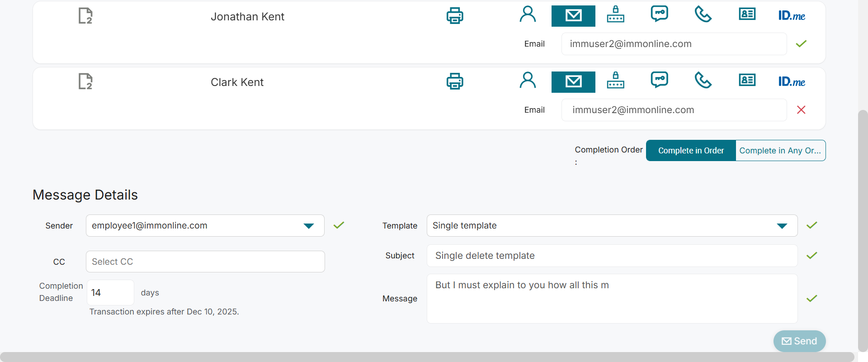
Task: Switch to Complete in Any Order
Action: click(x=780, y=151)
